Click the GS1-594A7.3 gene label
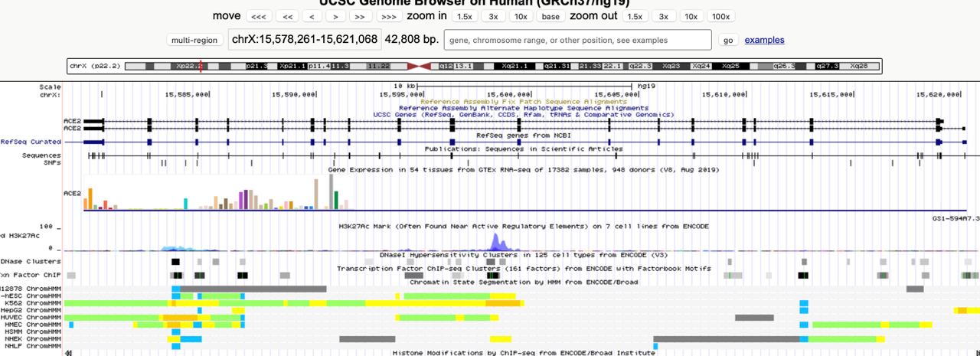 tap(955, 218)
